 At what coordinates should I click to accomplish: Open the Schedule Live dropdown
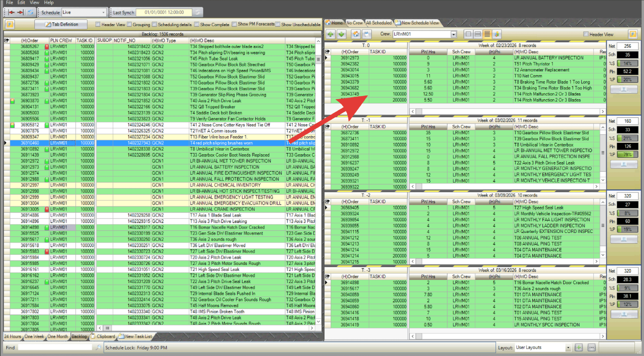pyautogui.click(x=103, y=12)
